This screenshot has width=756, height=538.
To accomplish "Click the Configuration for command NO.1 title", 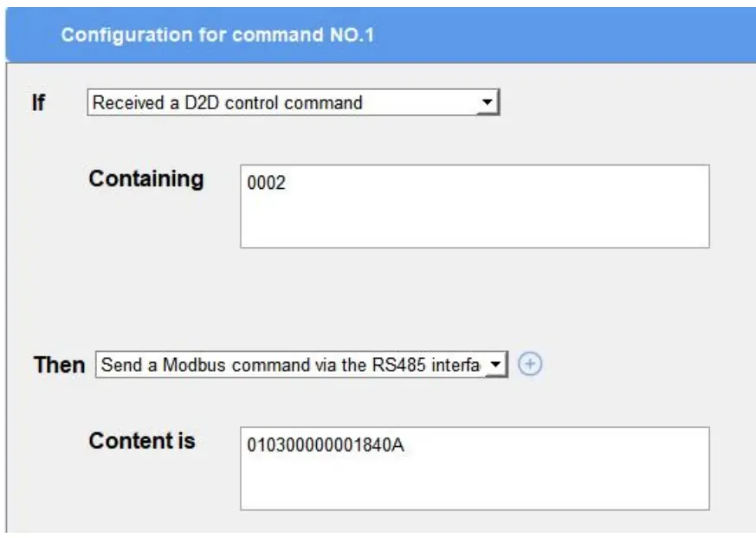I will (217, 36).
